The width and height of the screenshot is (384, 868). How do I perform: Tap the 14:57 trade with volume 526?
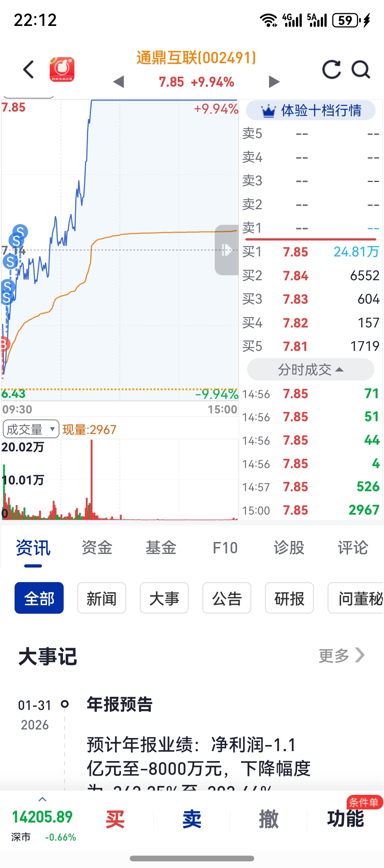click(310, 487)
